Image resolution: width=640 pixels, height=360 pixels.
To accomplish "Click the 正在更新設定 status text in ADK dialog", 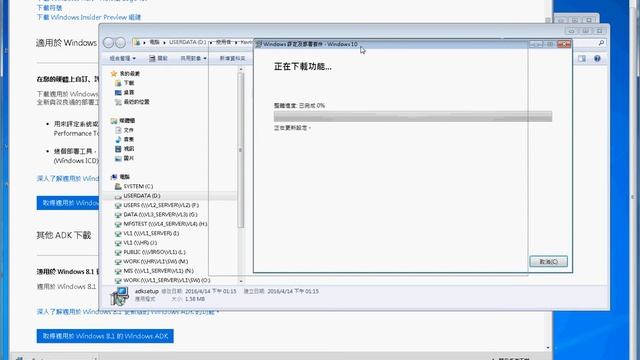I will click(292, 128).
